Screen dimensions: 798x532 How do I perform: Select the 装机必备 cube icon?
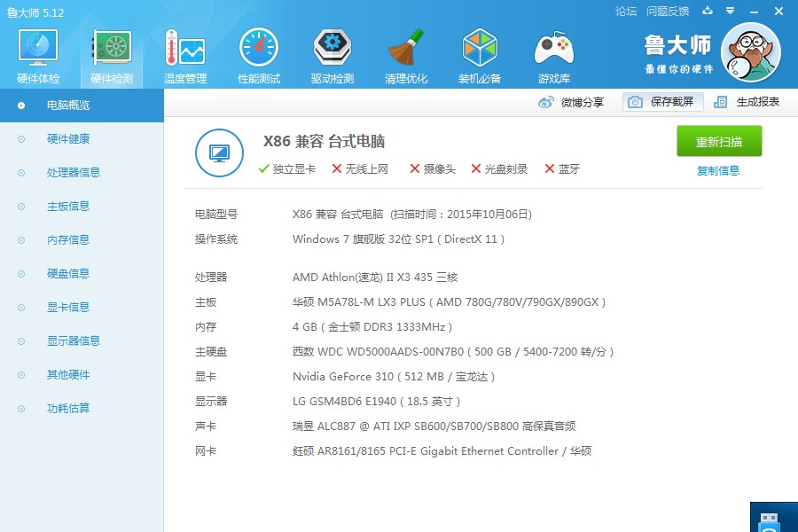[x=480, y=50]
